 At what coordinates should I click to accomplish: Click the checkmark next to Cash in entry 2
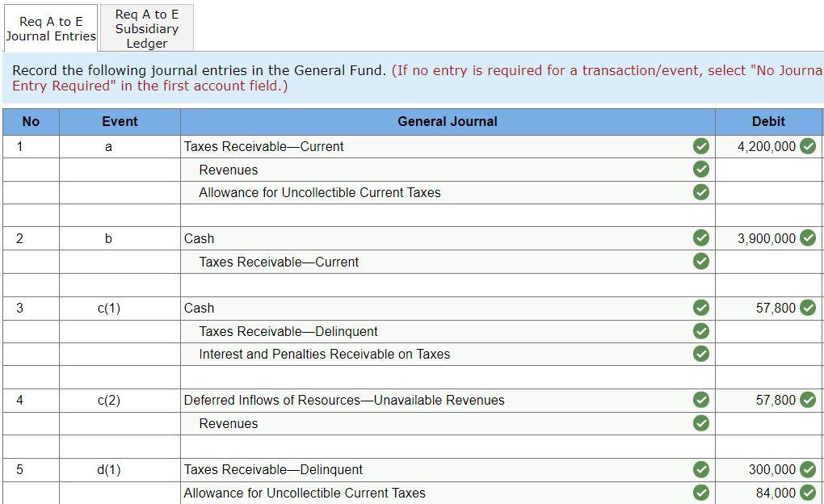pos(701,238)
